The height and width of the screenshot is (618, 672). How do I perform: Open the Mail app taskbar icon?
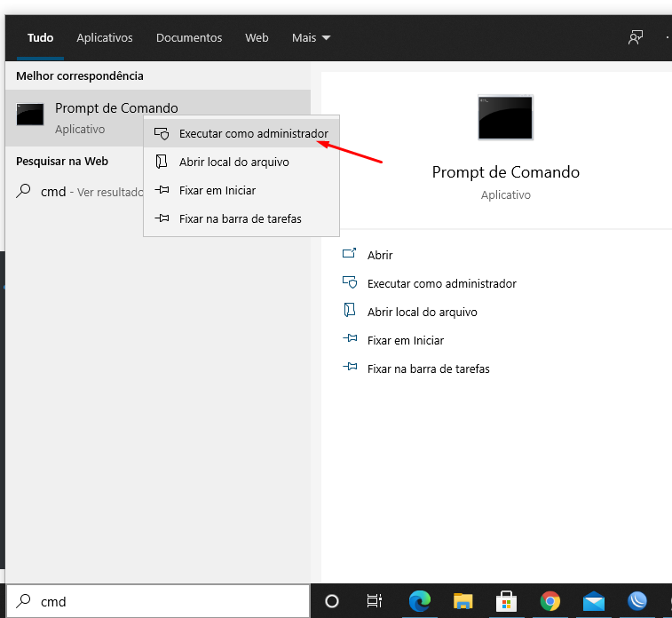tap(593, 601)
